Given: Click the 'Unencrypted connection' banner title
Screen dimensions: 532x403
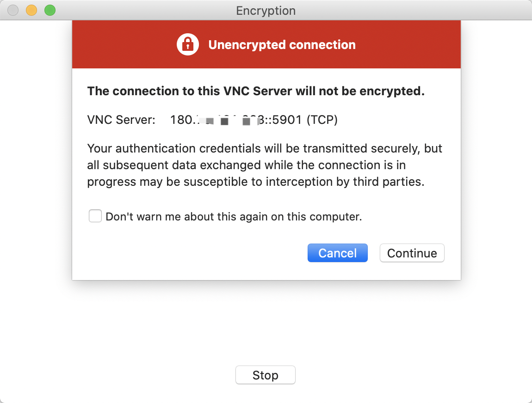Looking at the screenshot, I should 282,45.
